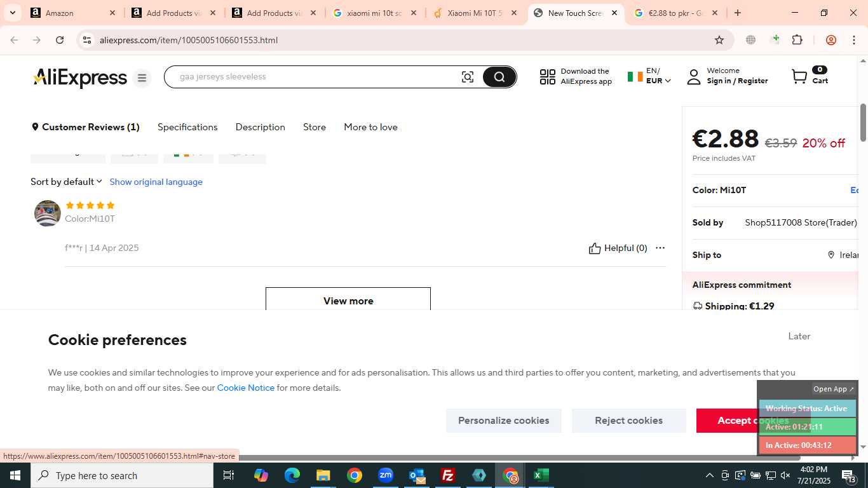The width and height of the screenshot is (868, 488).
Task: Click the thumbs-up Helpful icon
Action: click(595, 248)
